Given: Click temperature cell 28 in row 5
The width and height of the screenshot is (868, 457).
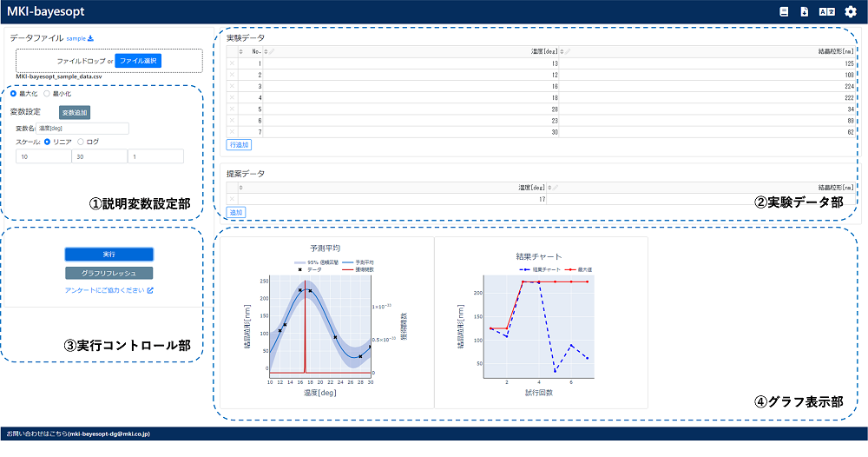Looking at the screenshot, I should pos(411,109).
